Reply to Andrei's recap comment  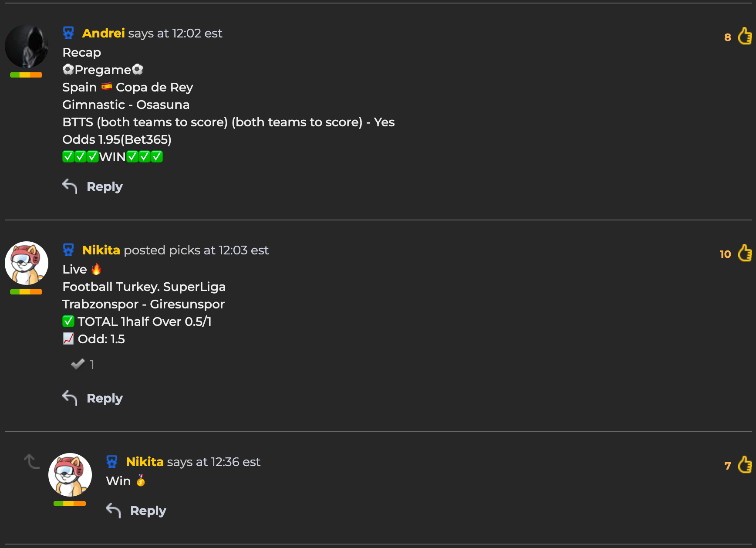(105, 186)
